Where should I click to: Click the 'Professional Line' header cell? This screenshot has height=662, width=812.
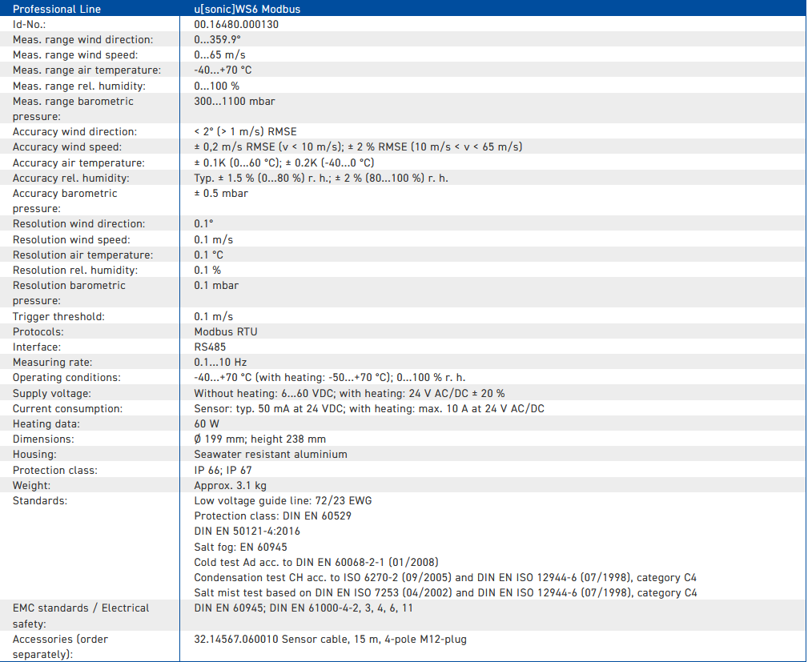90,8
